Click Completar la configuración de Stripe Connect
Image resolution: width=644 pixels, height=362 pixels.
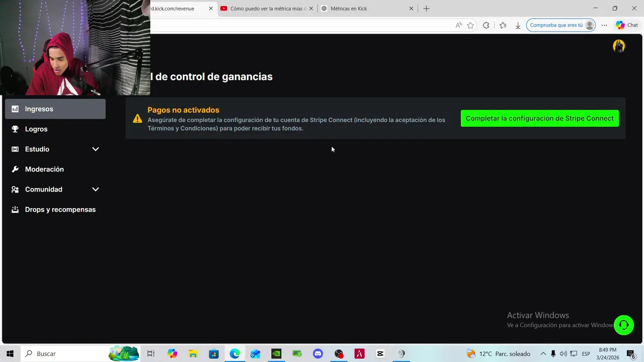click(540, 118)
